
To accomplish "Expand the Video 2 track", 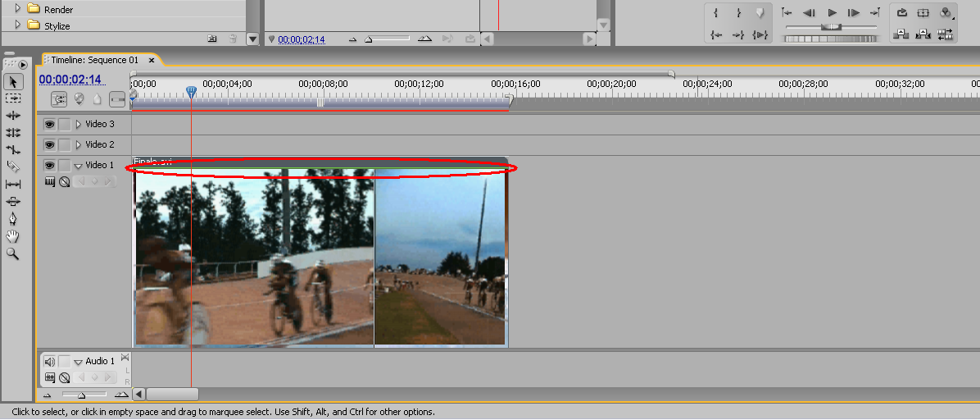I will click(x=78, y=145).
